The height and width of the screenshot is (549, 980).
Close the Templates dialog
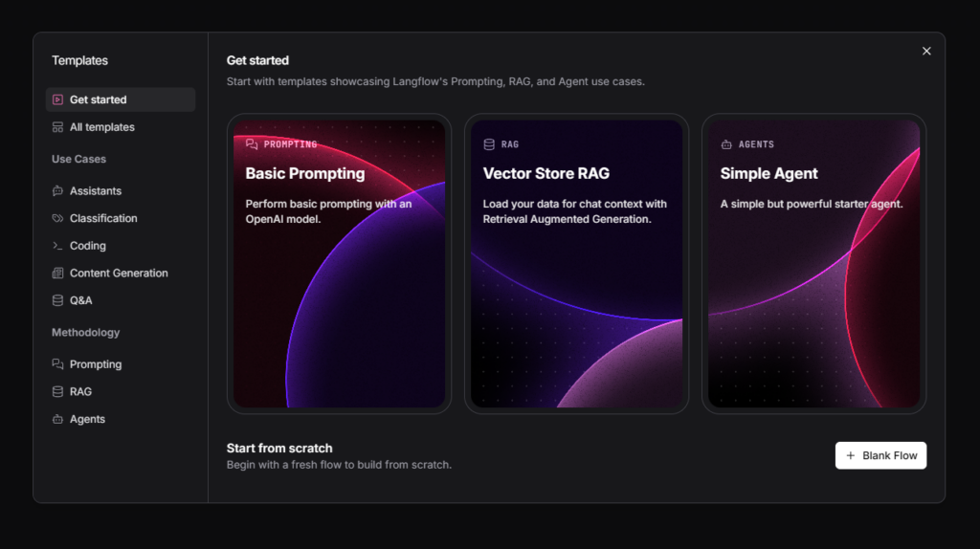(x=925, y=51)
